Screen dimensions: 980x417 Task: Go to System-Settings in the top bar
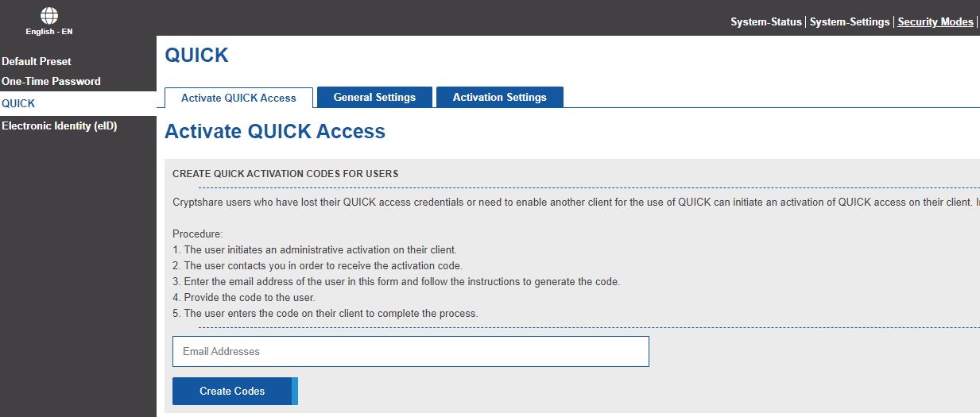tap(850, 21)
